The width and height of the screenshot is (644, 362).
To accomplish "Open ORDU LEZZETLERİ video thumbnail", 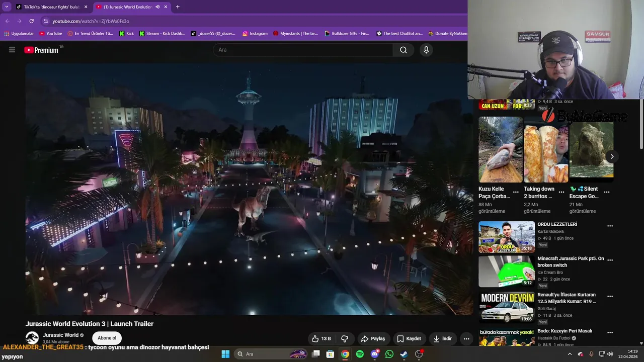I will [x=507, y=237].
